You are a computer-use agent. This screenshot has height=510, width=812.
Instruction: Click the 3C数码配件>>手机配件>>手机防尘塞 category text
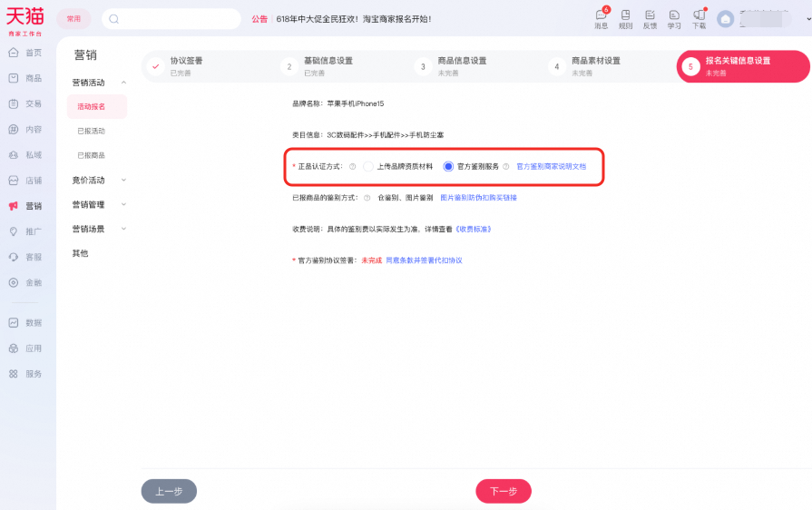pyautogui.click(x=386, y=135)
